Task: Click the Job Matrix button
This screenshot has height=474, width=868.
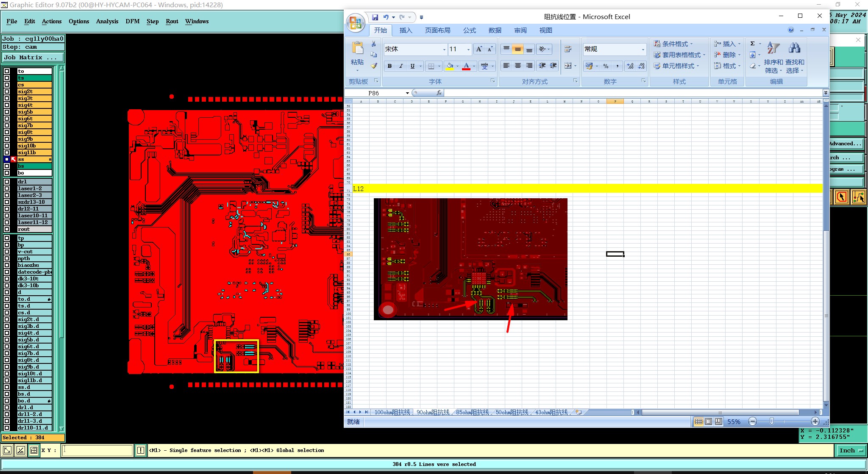Action: [33, 58]
